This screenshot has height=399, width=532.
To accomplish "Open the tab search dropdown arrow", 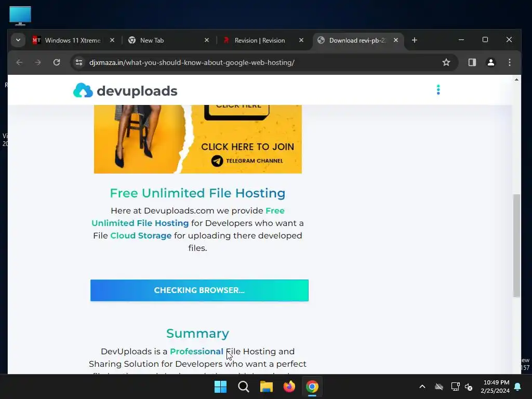I will pos(18,40).
